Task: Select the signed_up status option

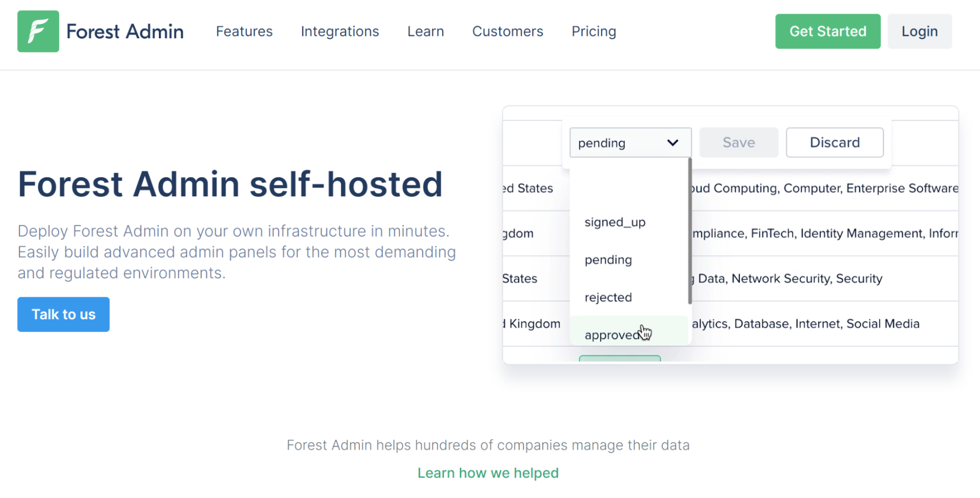Action: click(615, 222)
